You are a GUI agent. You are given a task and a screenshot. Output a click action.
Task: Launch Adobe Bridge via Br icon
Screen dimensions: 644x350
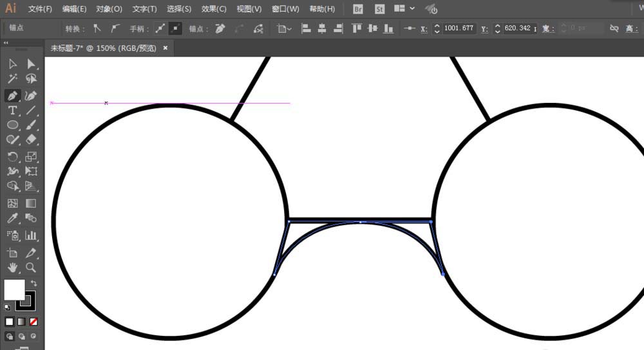point(358,8)
